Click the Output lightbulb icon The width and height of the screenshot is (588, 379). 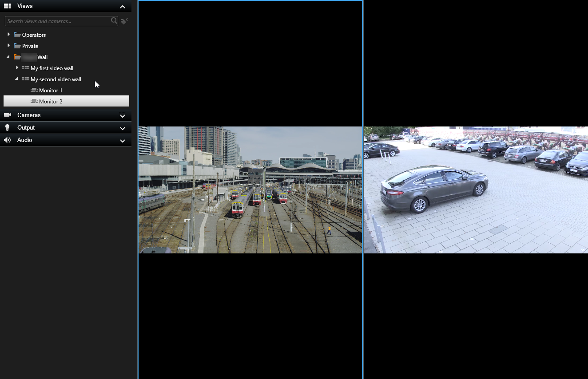[7, 127]
